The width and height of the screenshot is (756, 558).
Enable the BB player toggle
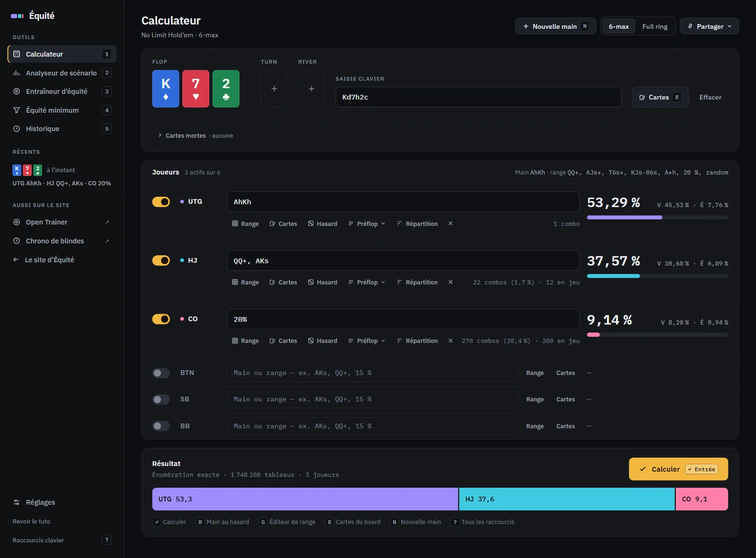coord(161,426)
